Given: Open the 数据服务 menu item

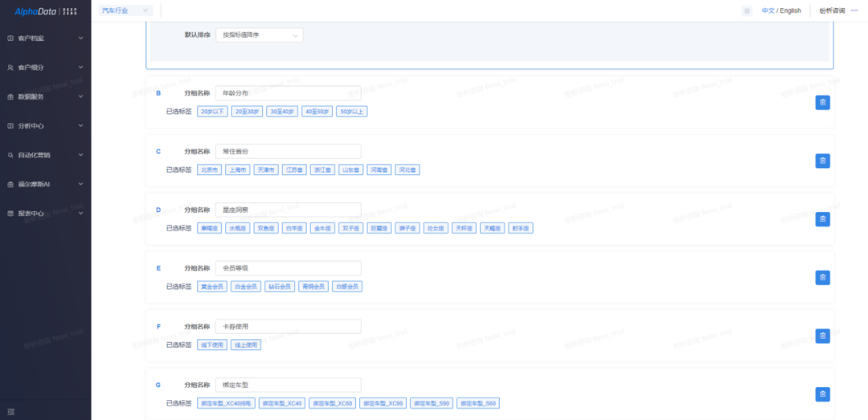Looking at the screenshot, I should [x=45, y=96].
